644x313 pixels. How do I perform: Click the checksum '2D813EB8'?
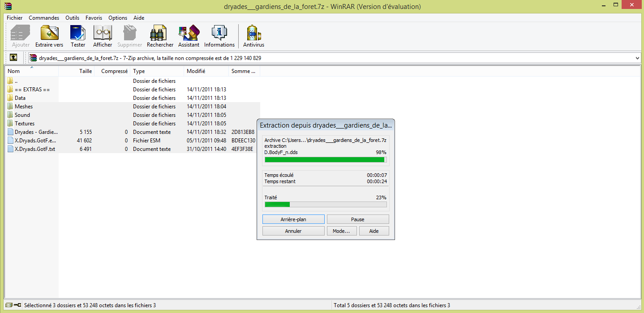click(x=243, y=132)
